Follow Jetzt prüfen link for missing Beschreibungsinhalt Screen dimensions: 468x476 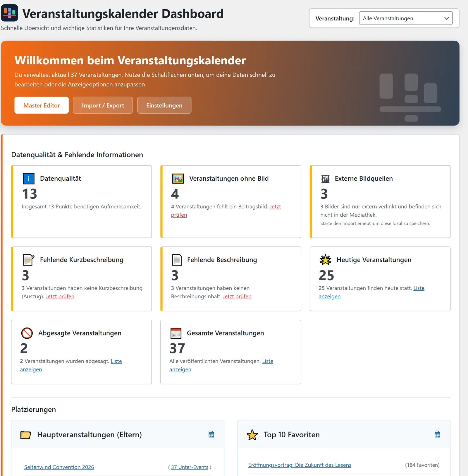tap(237, 296)
